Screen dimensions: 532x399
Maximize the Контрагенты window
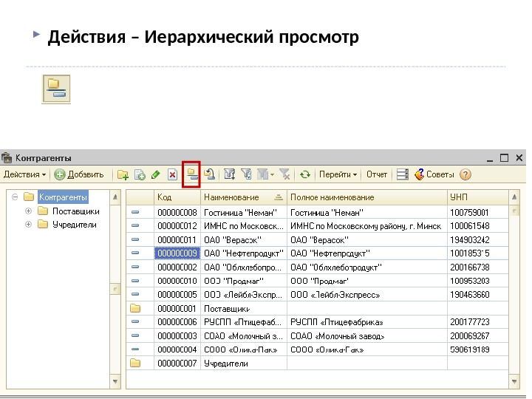click(x=504, y=158)
